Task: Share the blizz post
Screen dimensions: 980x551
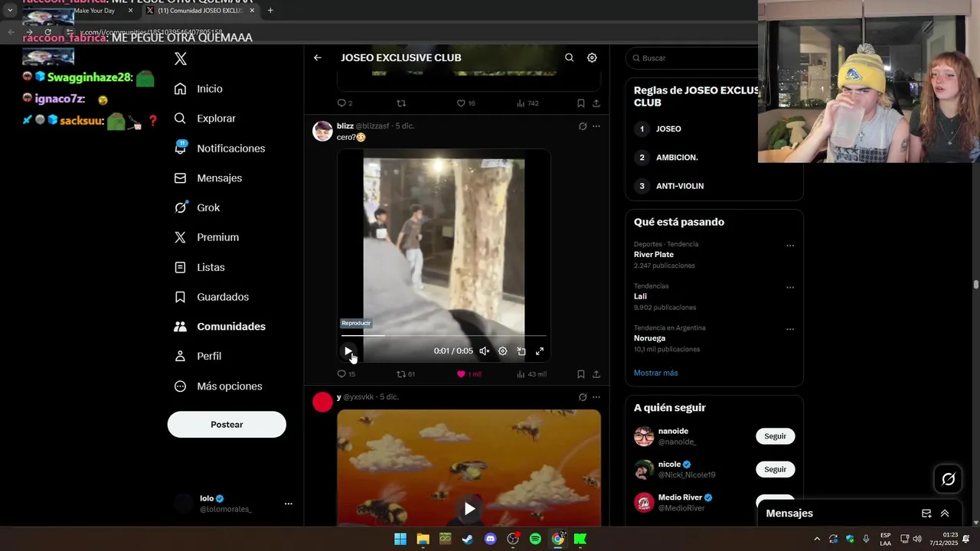Action: (x=596, y=374)
